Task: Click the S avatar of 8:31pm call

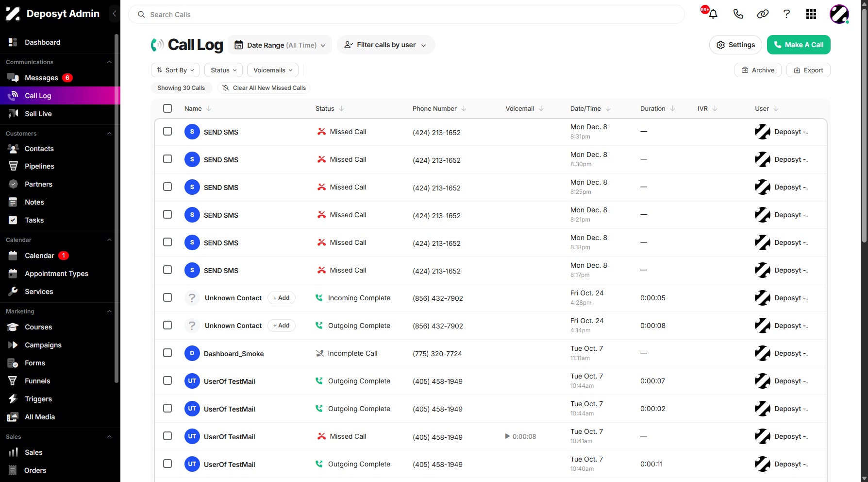Action: point(192,132)
